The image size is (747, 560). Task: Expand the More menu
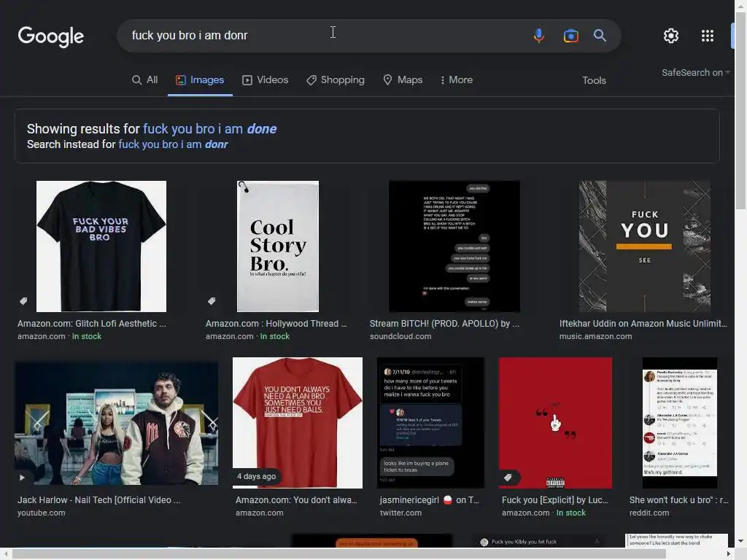tap(457, 80)
